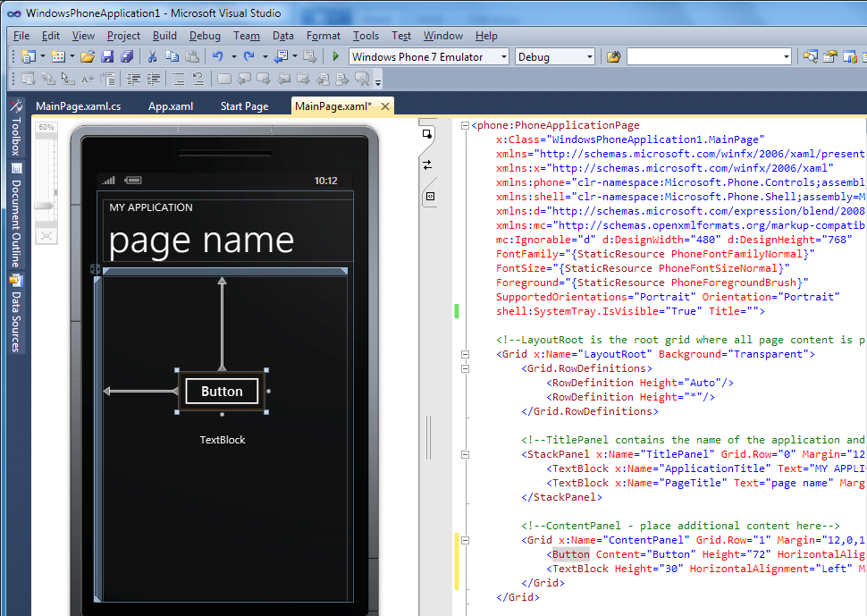Select the TextBlock in the phone designer

pyautogui.click(x=223, y=440)
